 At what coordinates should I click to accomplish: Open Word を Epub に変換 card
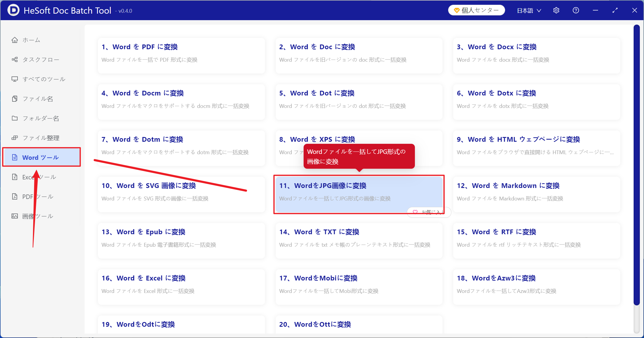(x=181, y=240)
